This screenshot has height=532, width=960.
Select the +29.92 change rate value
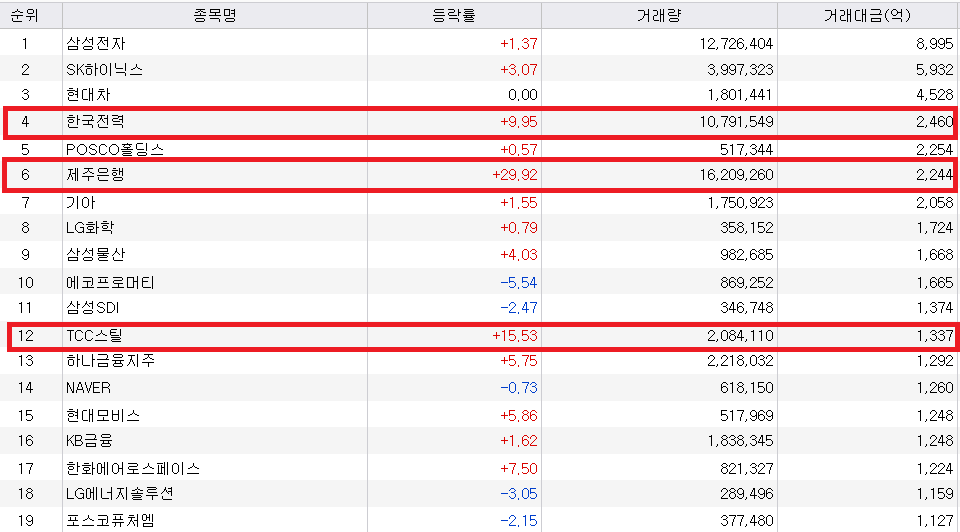tap(515, 175)
